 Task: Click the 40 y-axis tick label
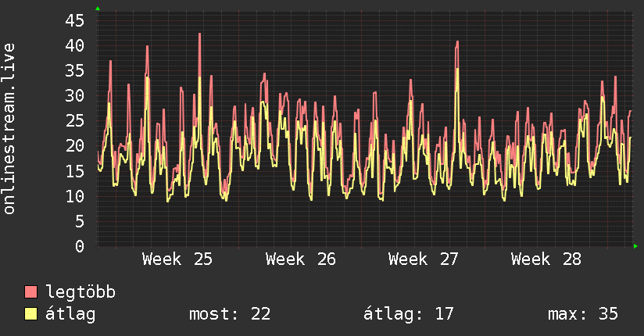click(x=75, y=45)
